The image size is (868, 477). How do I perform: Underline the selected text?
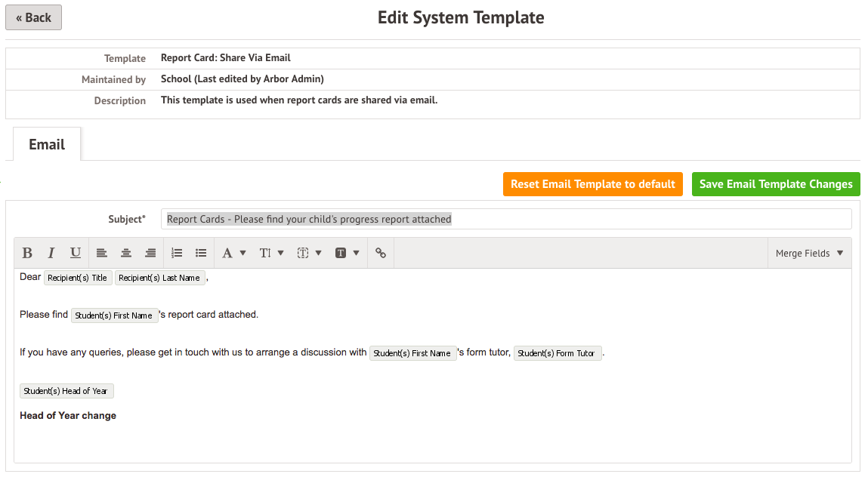click(x=76, y=254)
